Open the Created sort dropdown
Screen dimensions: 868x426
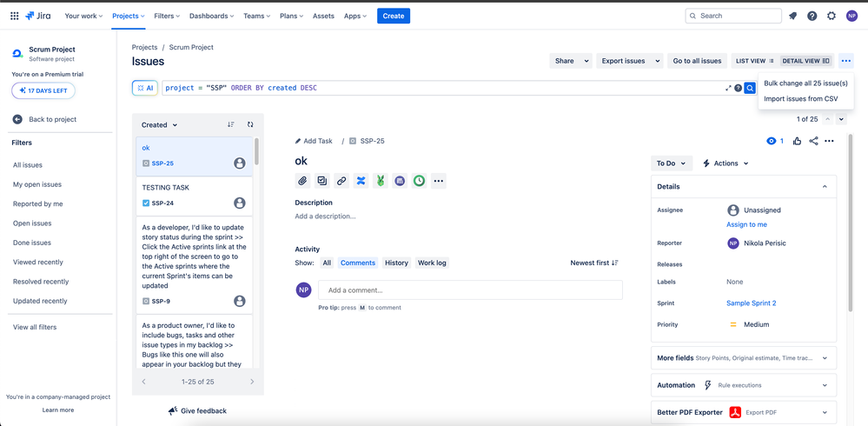pyautogui.click(x=159, y=124)
